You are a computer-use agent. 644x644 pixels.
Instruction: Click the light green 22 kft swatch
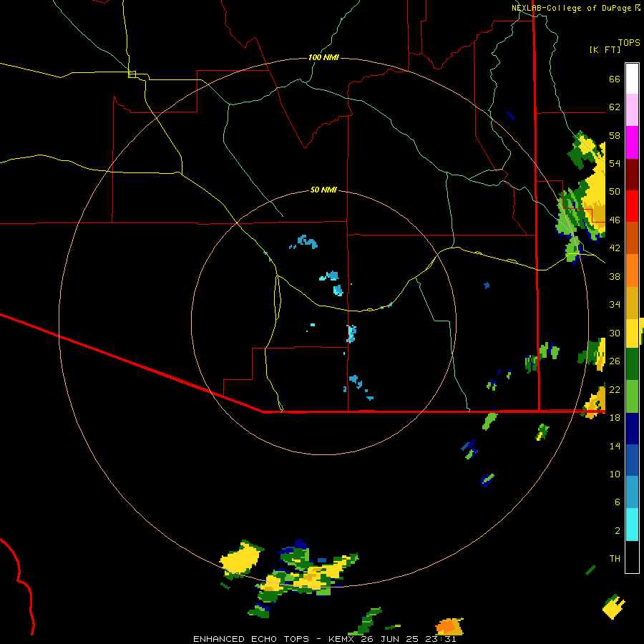pyautogui.click(x=632, y=396)
